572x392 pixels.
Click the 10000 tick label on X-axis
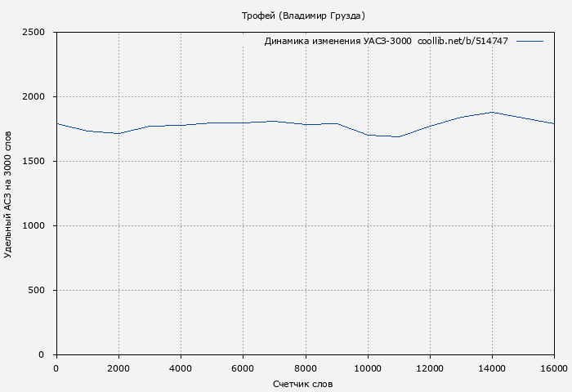point(368,368)
